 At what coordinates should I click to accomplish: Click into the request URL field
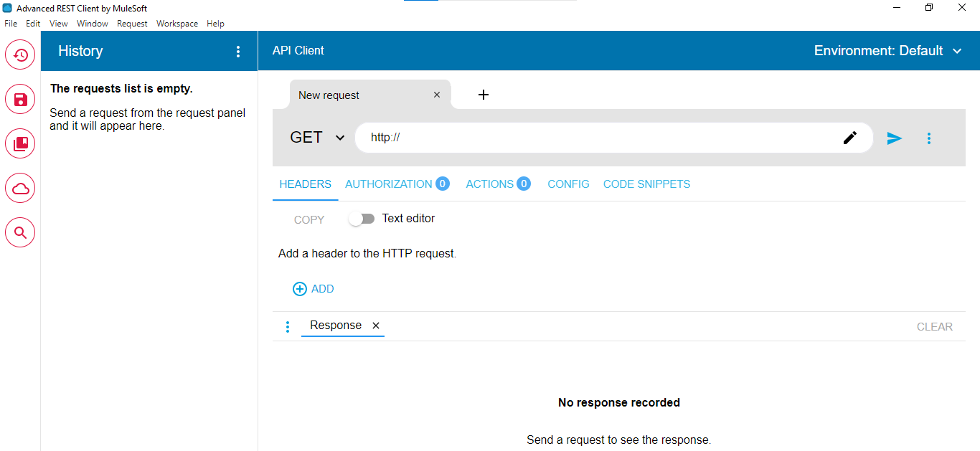(x=595, y=138)
